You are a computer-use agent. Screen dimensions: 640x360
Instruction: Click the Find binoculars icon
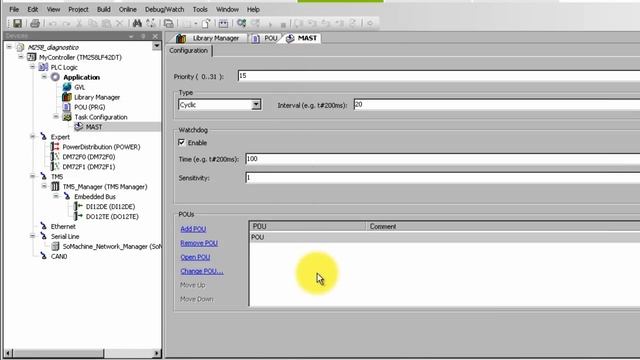click(137, 23)
